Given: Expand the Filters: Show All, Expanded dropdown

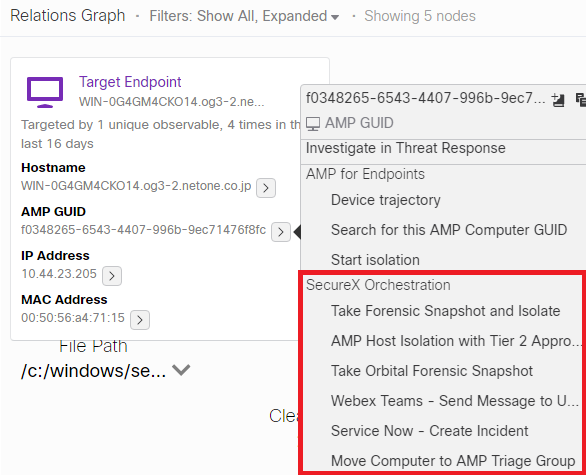Looking at the screenshot, I should tap(244, 16).
